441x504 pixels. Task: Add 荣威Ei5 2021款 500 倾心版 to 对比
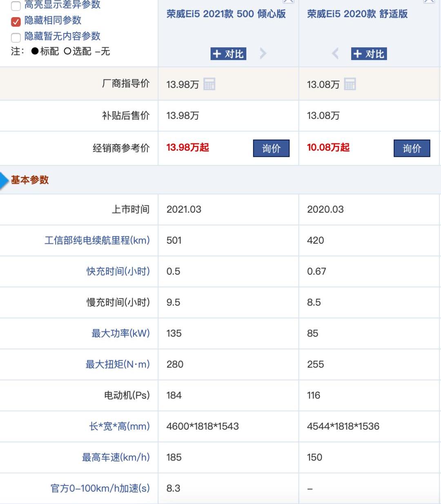228,54
